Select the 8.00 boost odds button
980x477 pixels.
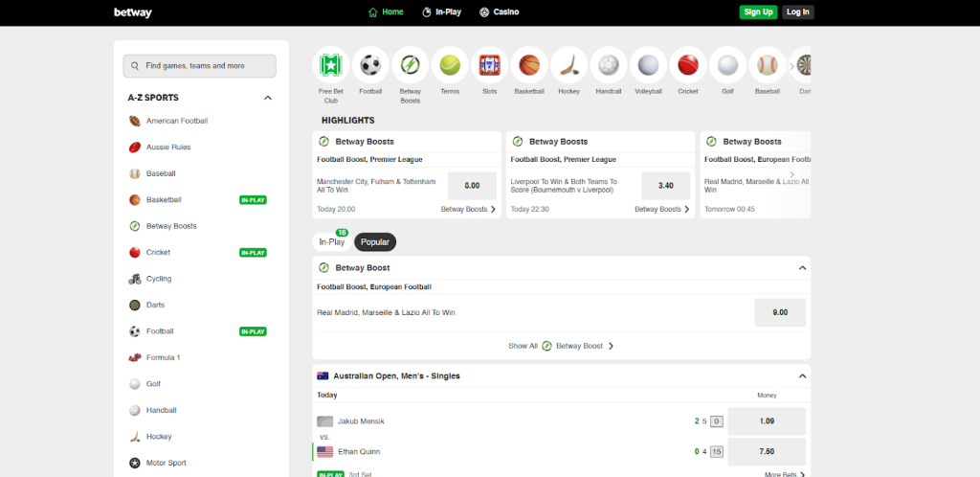(472, 186)
